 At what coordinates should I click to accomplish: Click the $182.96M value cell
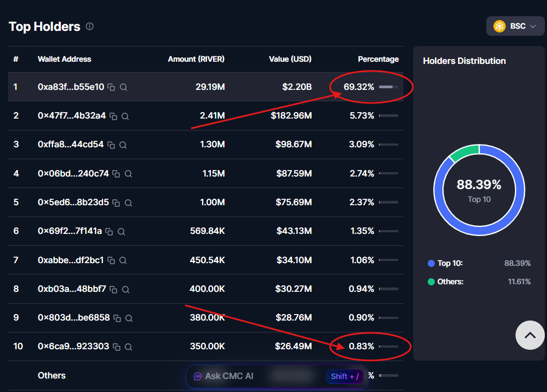[x=291, y=116]
